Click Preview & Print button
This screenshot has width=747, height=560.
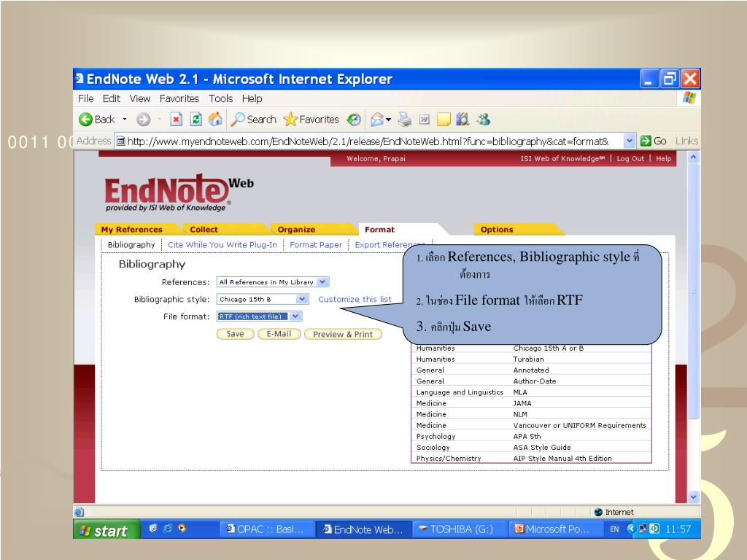pos(343,334)
